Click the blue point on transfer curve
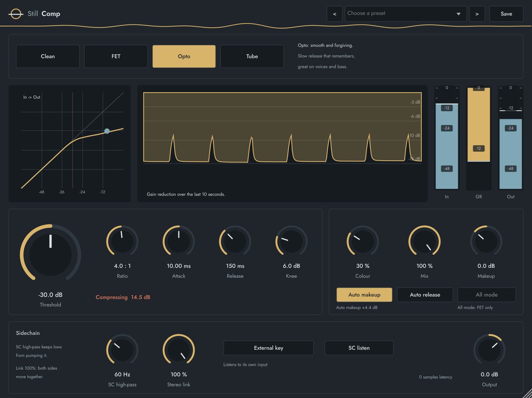Viewport: 532px width, 398px height. pyautogui.click(x=107, y=131)
